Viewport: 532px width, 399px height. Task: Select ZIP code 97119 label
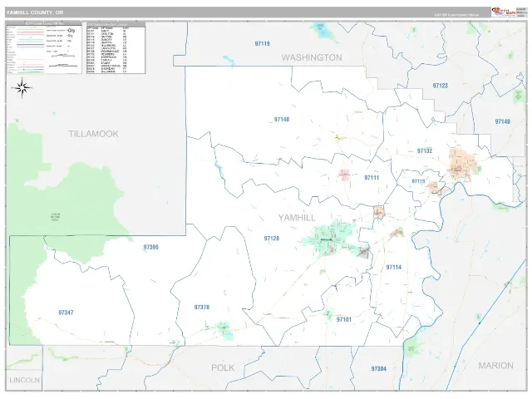263,43
